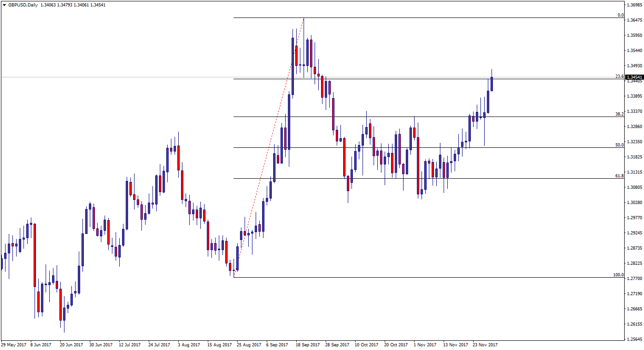This screenshot has width=644, height=350.
Task: Click the tall red candle near 8 Jun 2017
Action: click(x=35, y=255)
